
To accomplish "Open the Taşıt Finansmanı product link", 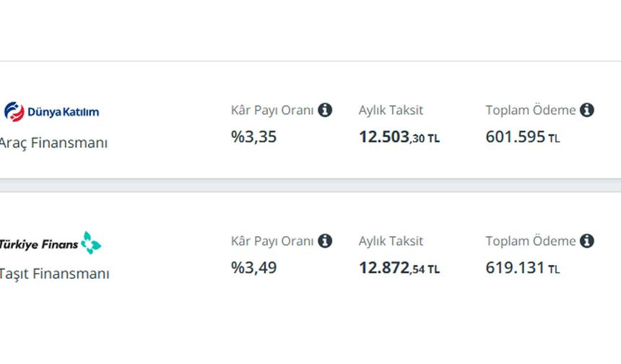I will pos(54,274).
